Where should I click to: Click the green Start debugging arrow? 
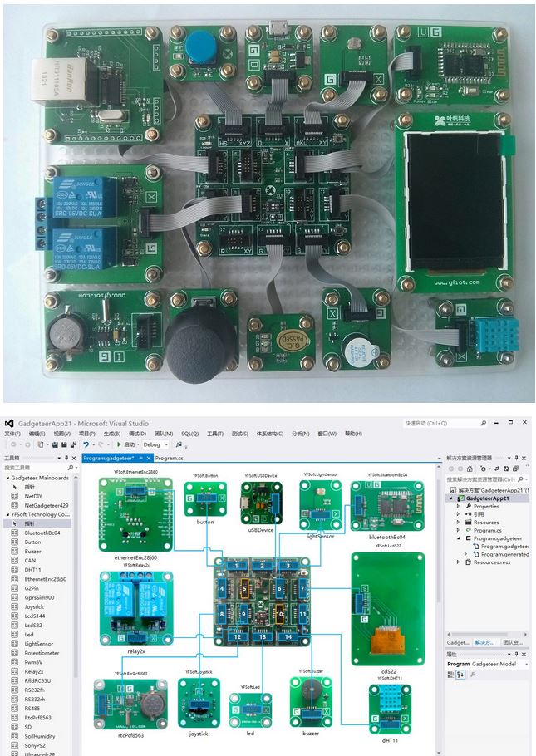[x=119, y=444]
